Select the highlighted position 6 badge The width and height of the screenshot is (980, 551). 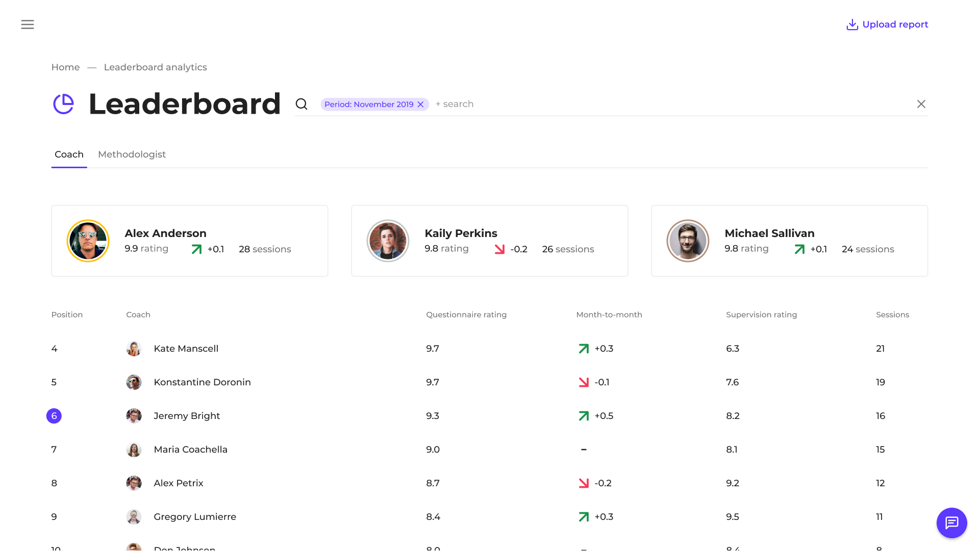54,416
